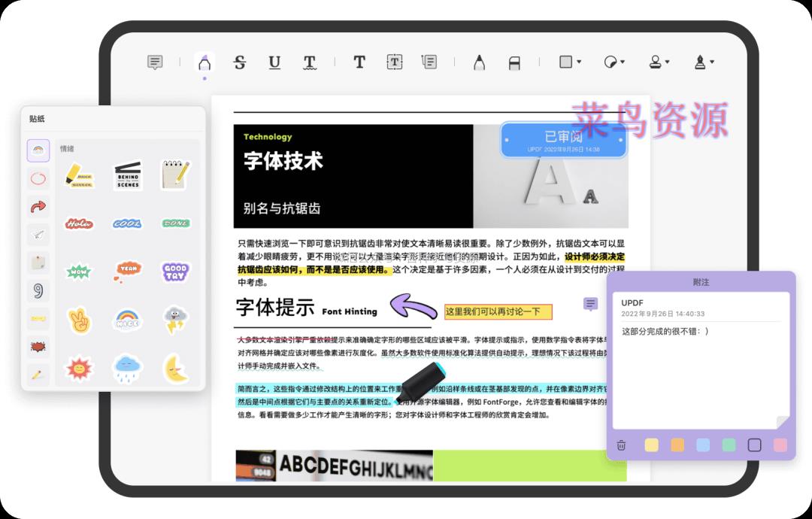This screenshot has width=812, height=519.
Task: Activate the underline annotation tool
Action: click(x=274, y=62)
